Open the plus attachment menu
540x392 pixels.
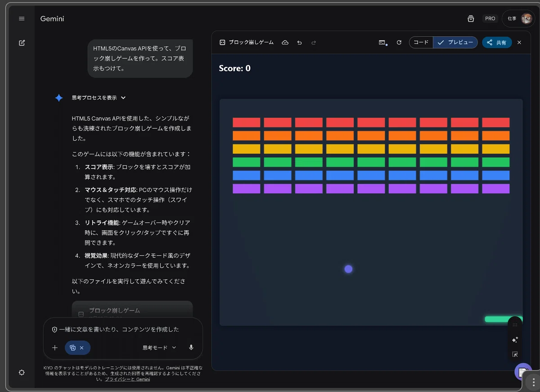click(x=55, y=347)
